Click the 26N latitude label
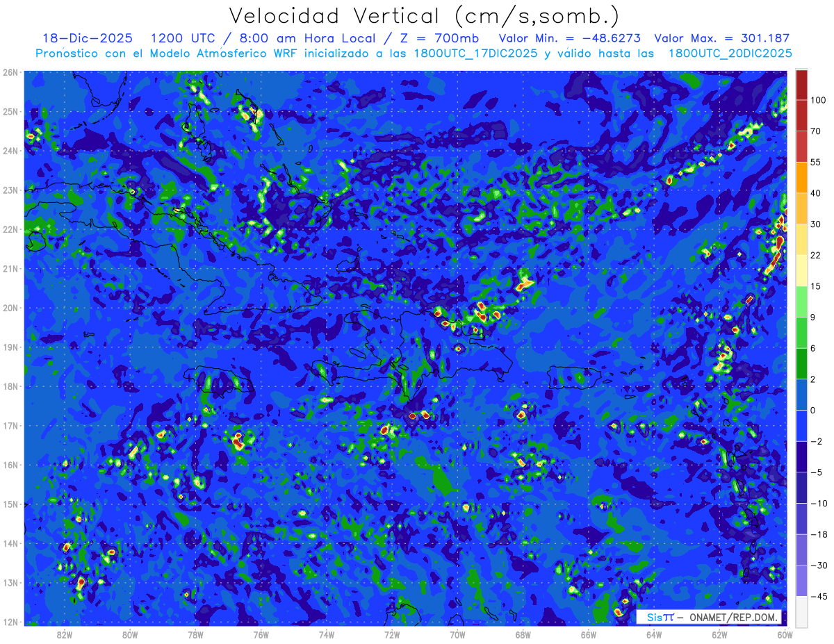Screen dimensions: 834x644 (x=10, y=72)
